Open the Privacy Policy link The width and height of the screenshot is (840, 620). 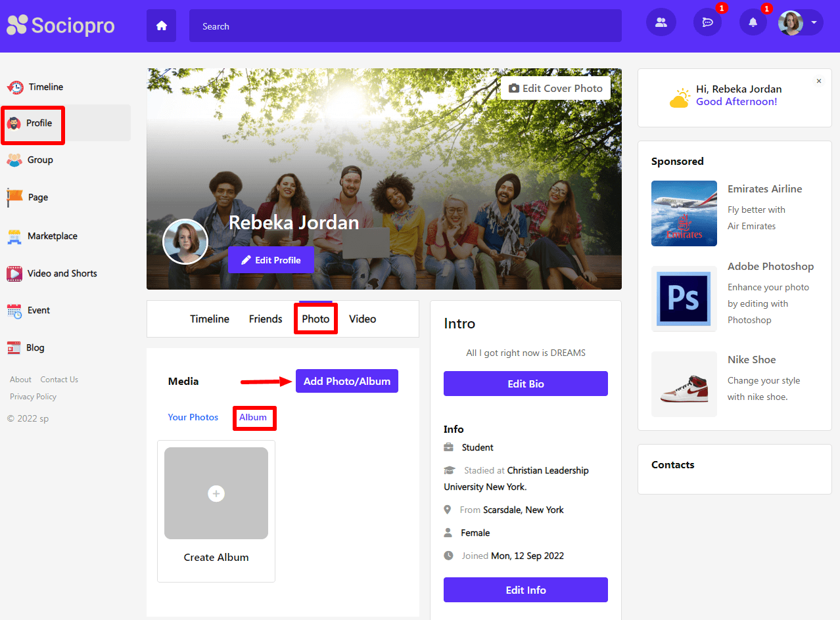coord(33,397)
